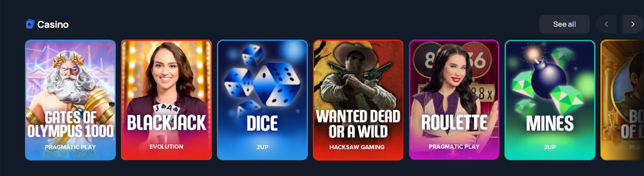644x176 pixels.
Task: Open the partially visible gold game card
Action: [622, 100]
